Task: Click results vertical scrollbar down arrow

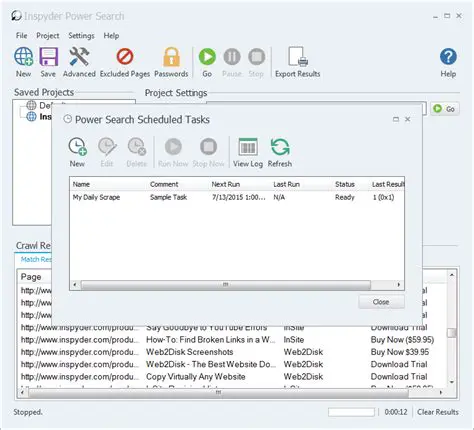Action: pyautogui.click(x=452, y=382)
